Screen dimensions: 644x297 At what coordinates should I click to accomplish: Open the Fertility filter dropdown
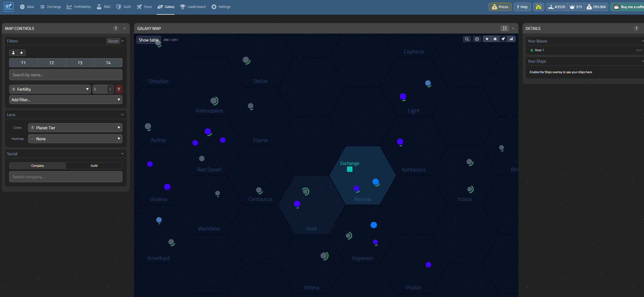pyautogui.click(x=50, y=89)
